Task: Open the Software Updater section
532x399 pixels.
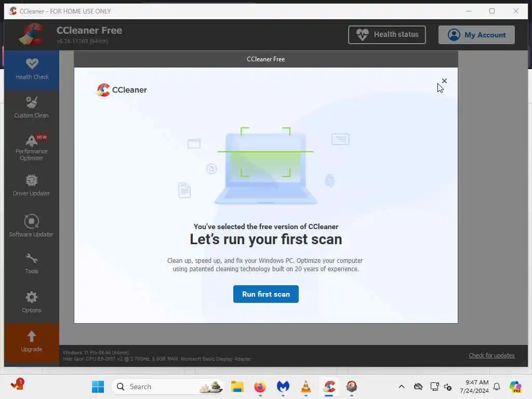Action: (x=32, y=225)
